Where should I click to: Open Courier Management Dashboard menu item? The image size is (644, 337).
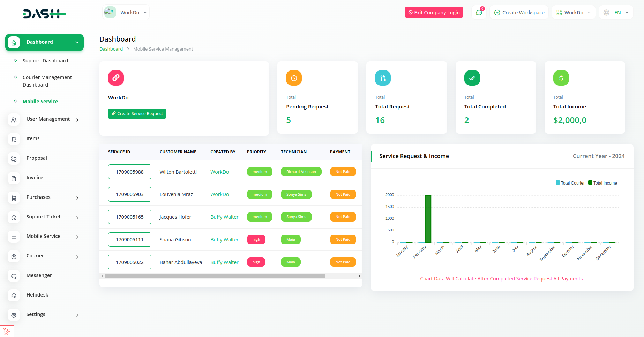point(47,81)
